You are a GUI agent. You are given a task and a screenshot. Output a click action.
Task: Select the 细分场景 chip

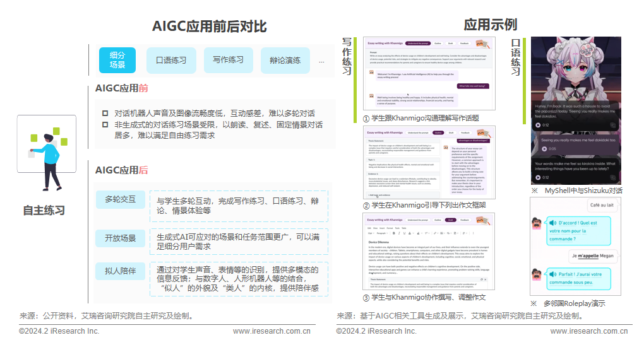(x=117, y=61)
